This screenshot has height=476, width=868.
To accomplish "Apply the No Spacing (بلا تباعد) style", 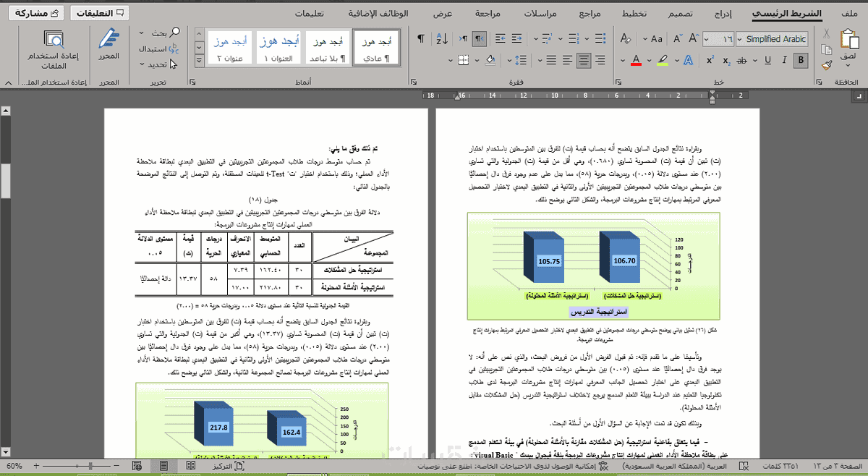I will [328, 48].
